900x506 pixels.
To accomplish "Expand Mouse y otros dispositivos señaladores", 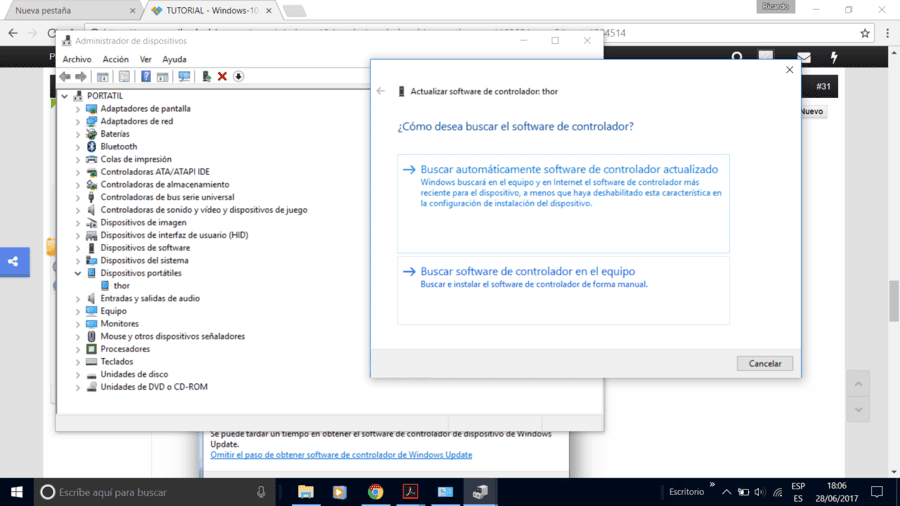I will (x=77, y=336).
